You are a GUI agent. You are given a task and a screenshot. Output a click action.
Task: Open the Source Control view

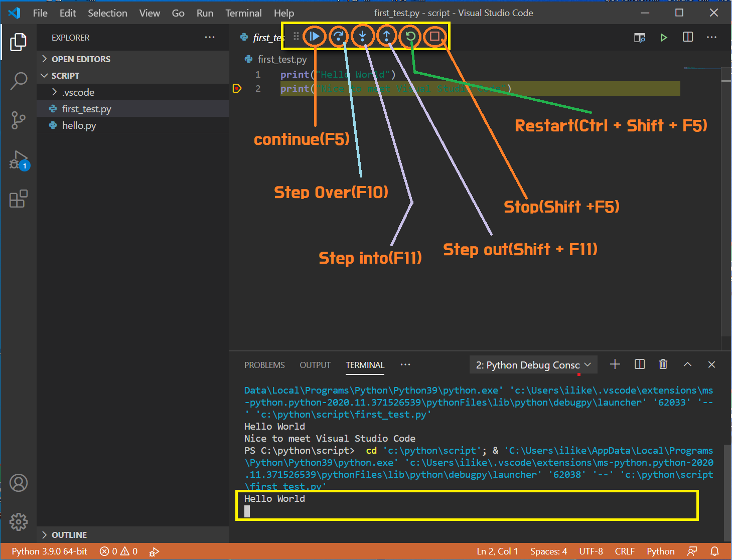tap(19, 120)
